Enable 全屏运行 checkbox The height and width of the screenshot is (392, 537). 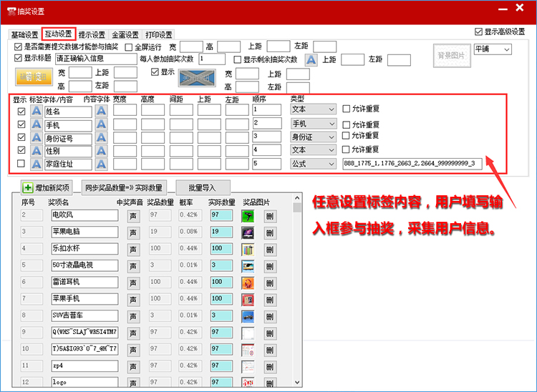pos(130,46)
